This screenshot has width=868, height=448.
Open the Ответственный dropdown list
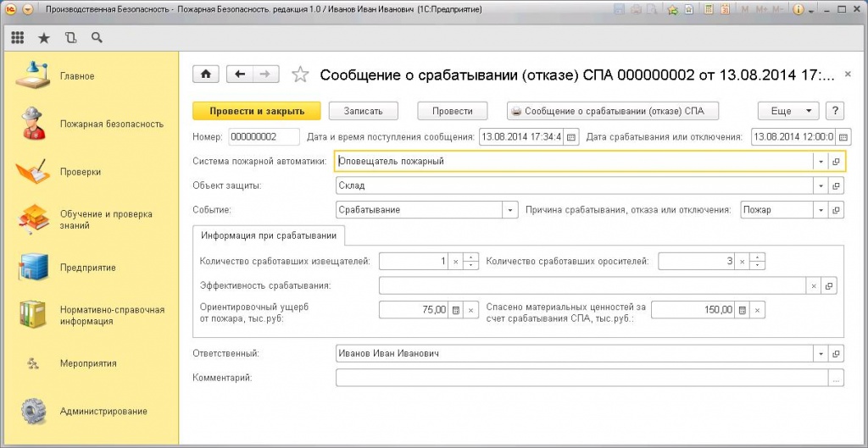820,353
